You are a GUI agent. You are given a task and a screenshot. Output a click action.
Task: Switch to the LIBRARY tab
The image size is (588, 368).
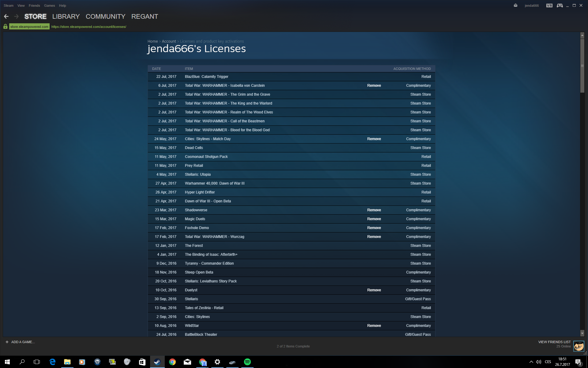66,17
